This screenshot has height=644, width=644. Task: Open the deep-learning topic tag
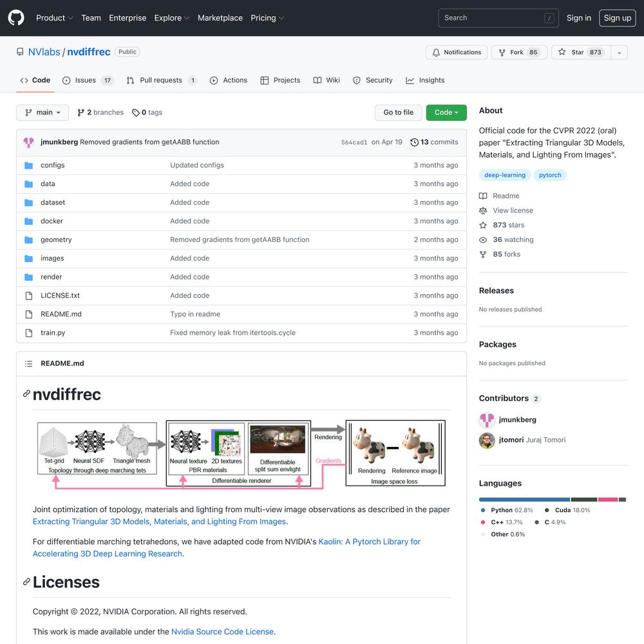pos(505,175)
